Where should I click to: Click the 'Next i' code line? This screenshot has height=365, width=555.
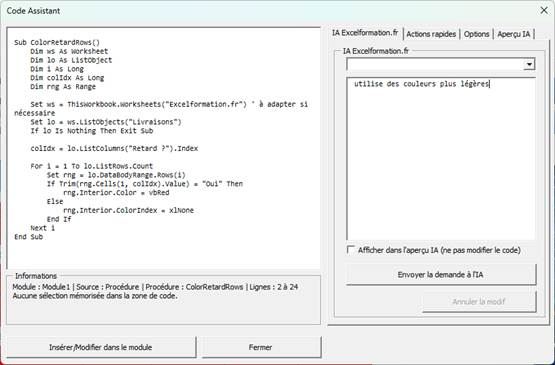42,228
